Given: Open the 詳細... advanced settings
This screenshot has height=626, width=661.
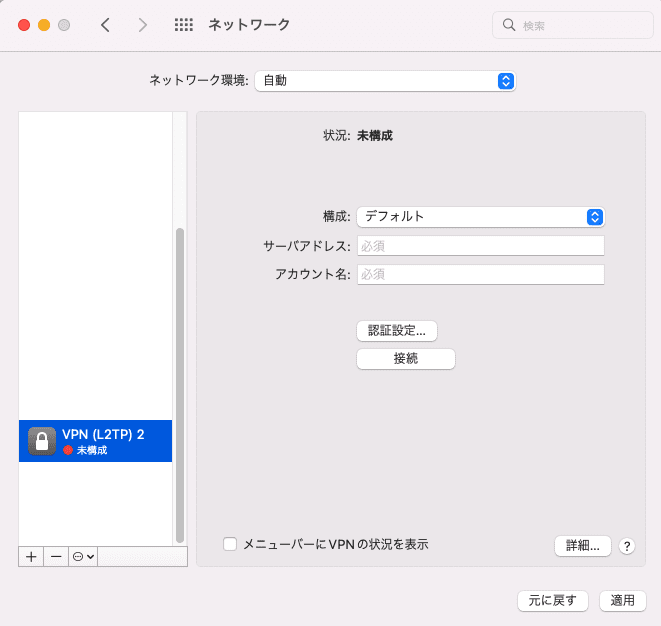Looking at the screenshot, I should [x=583, y=546].
